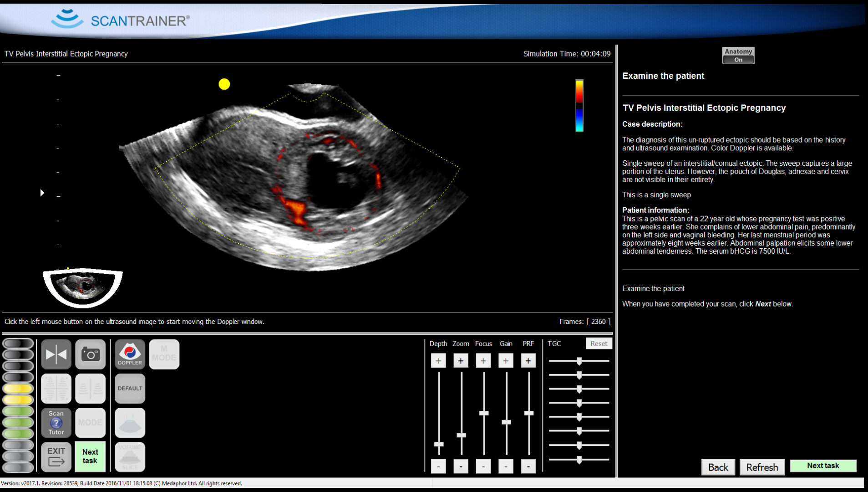Click the Refresh button

(762, 467)
